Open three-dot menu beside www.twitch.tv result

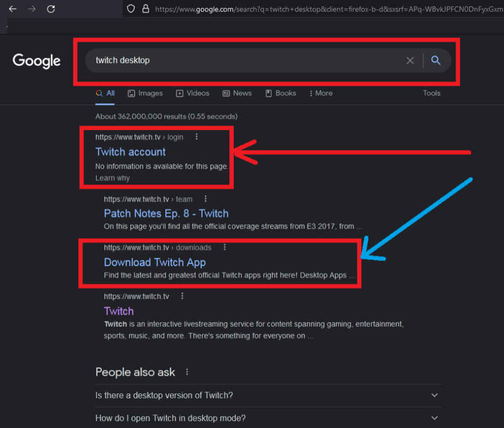(x=182, y=296)
